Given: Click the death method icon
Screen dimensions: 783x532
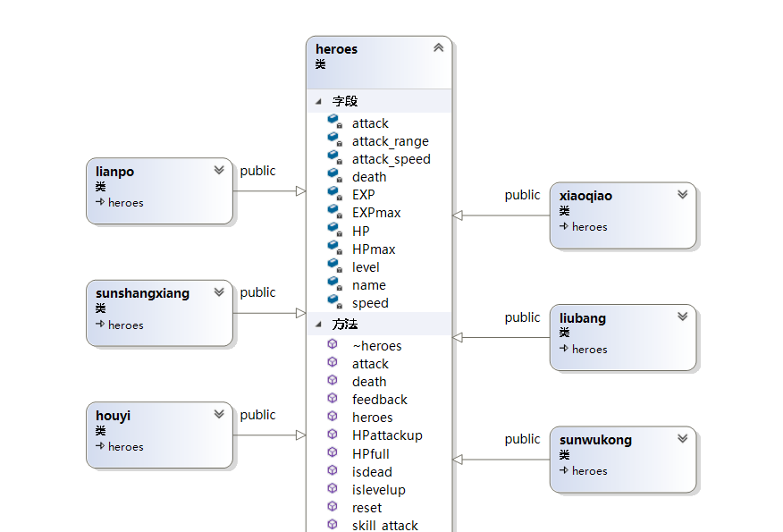Looking at the screenshot, I should (x=333, y=380).
